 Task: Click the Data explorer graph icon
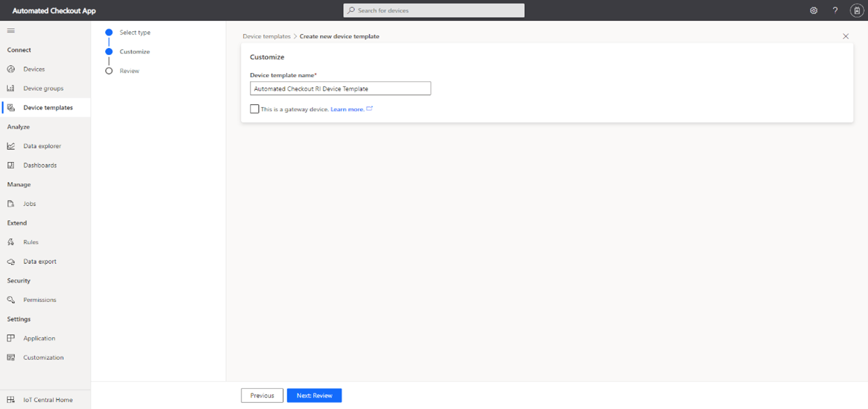click(x=10, y=146)
